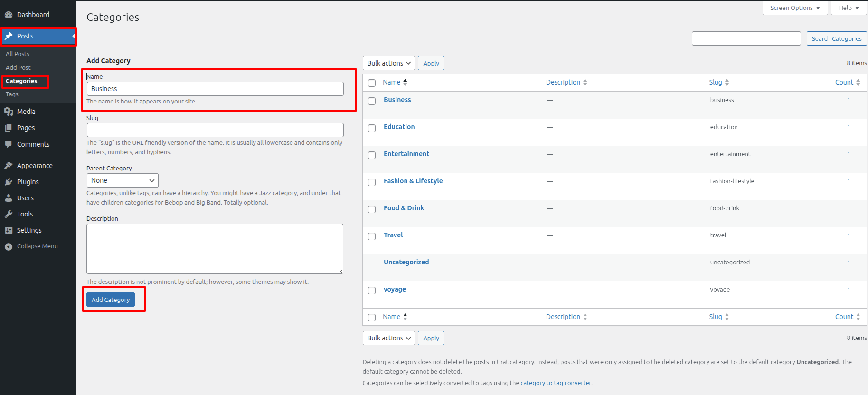
Task: Click the Dashboard gauge icon in sidebar
Action: 9,15
